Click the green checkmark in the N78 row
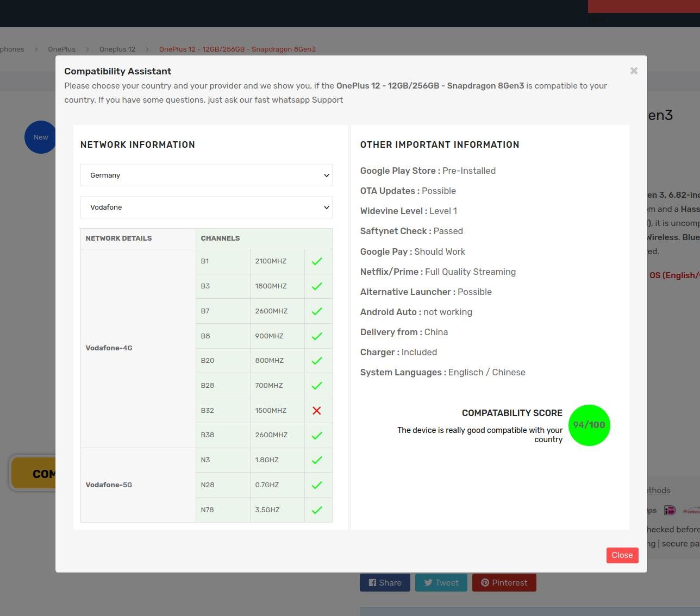Image resolution: width=700 pixels, height=616 pixels. tap(317, 510)
